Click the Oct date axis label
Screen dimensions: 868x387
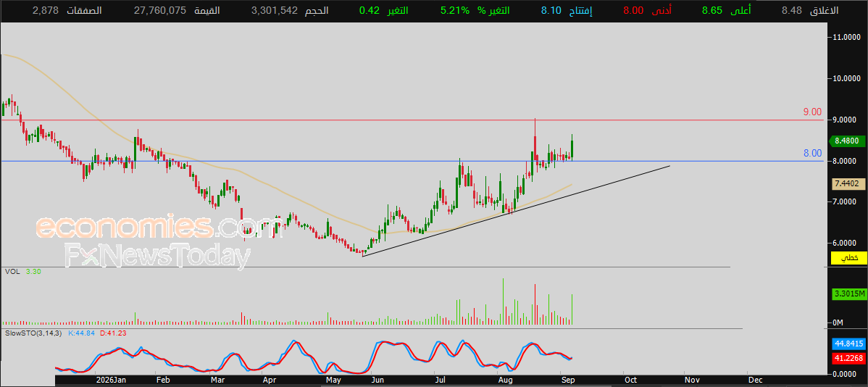tap(630, 380)
